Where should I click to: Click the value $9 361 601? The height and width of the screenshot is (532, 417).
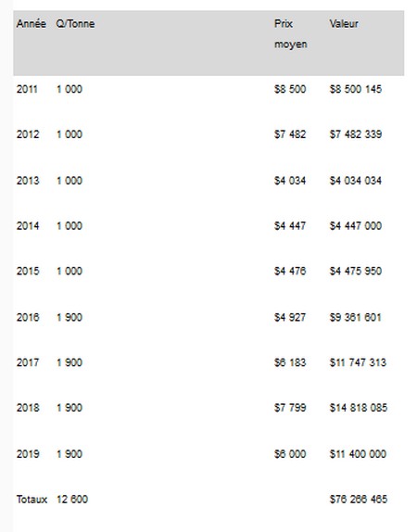356,317
